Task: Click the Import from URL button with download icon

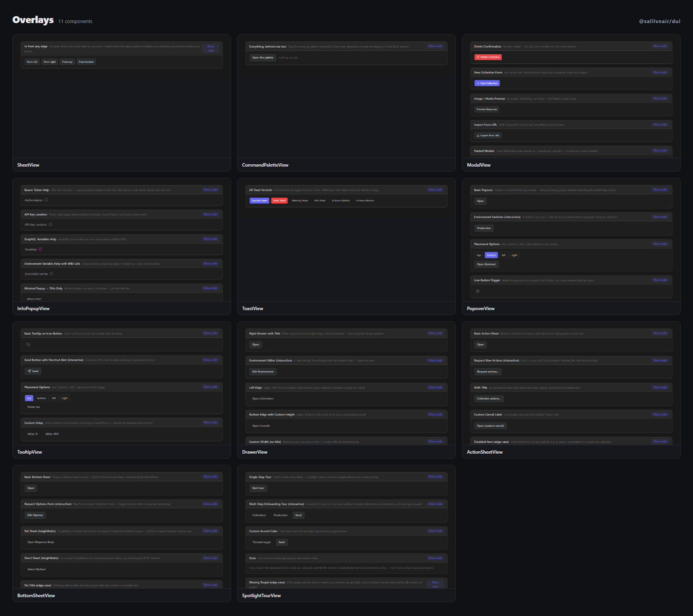Action: [488, 135]
